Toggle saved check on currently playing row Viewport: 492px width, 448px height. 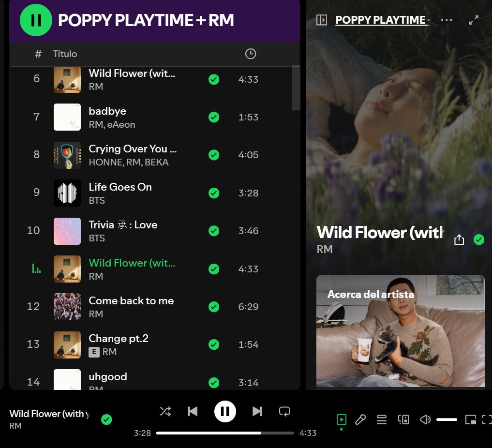pos(214,269)
